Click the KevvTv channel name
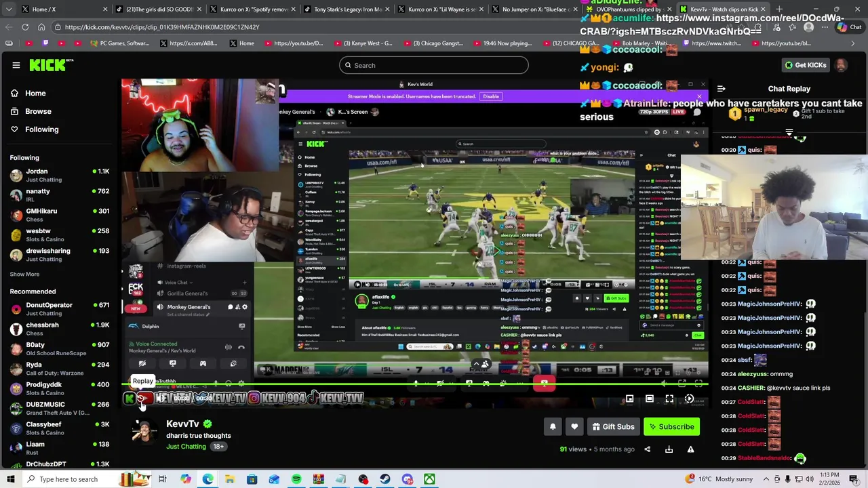This screenshot has height=488, width=868. click(x=182, y=424)
